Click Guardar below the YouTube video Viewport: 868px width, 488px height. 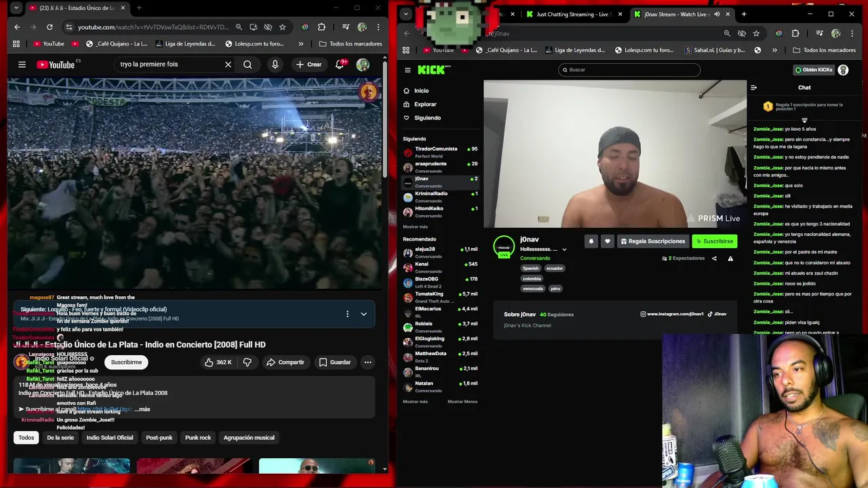[x=335, y=362]
